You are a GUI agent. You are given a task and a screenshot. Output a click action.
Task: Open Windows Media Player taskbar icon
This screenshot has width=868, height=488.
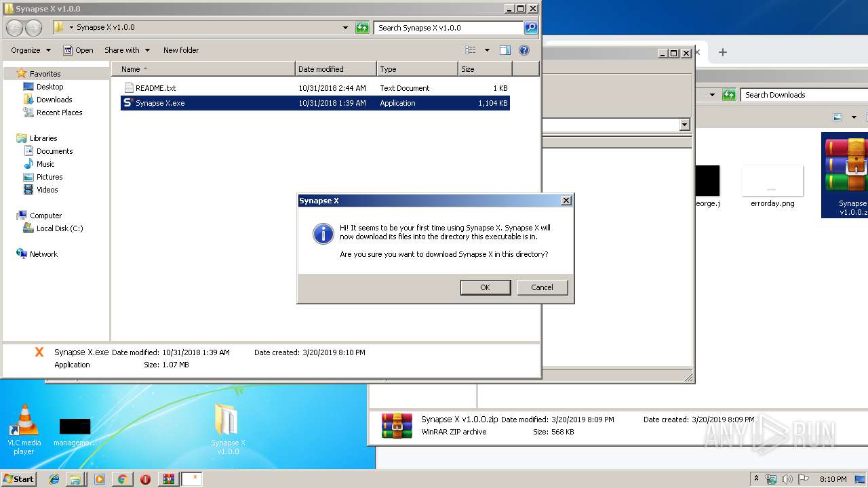pos(100,479)
